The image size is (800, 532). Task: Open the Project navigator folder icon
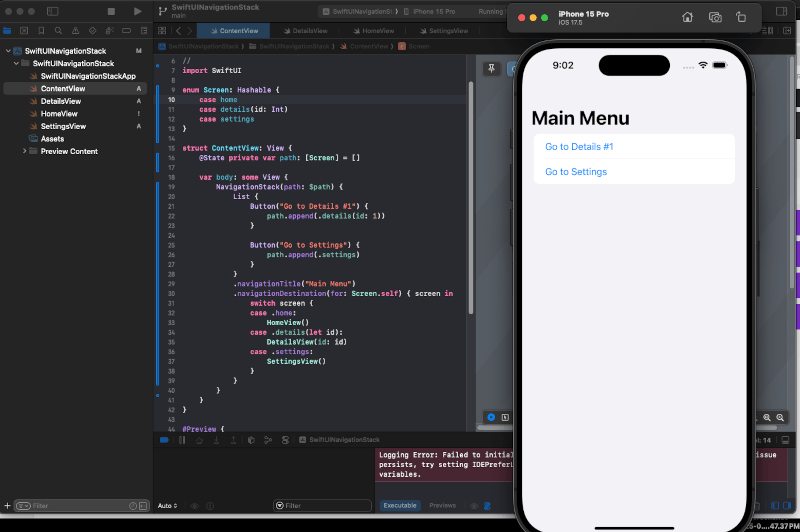tap(7, 31)
